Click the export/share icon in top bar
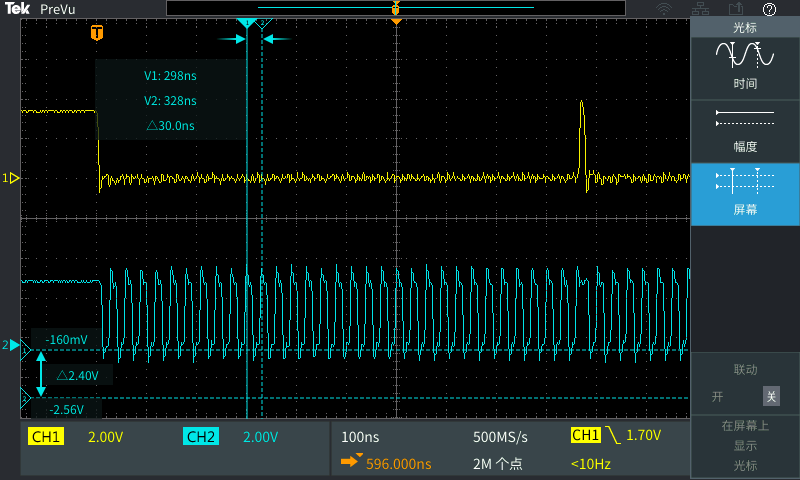The image size is (800, 480). click(735, 9)
